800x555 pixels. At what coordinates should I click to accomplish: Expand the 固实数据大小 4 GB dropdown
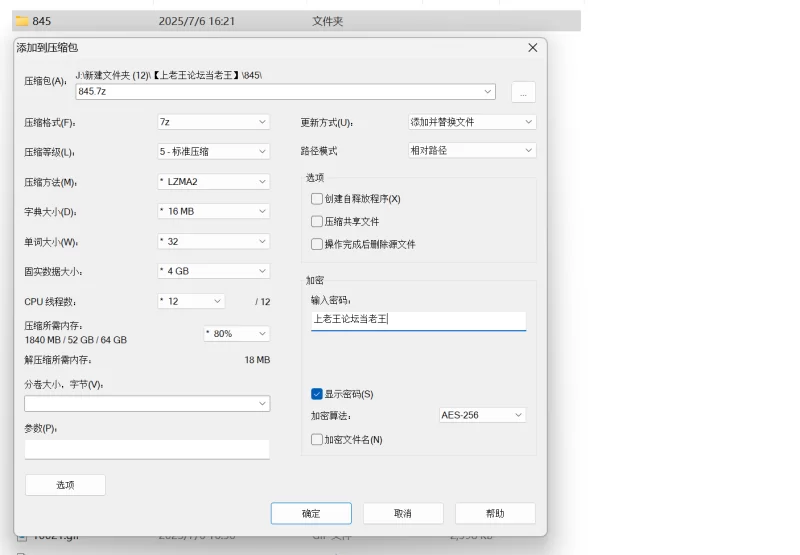pyautogui.click(x=212, y=271)
